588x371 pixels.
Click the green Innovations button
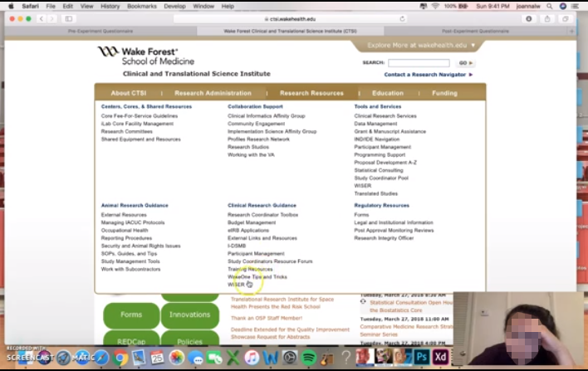point(190,315)
